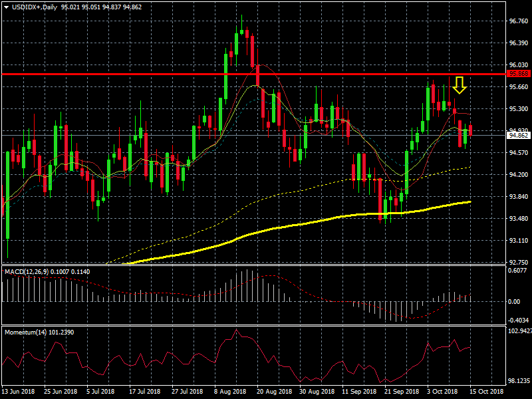Image resolution: width=532 pixels, height=399 pixels.
Task: Click the most recent red candle
Action: pyautogui.click(x=471, y=130)
